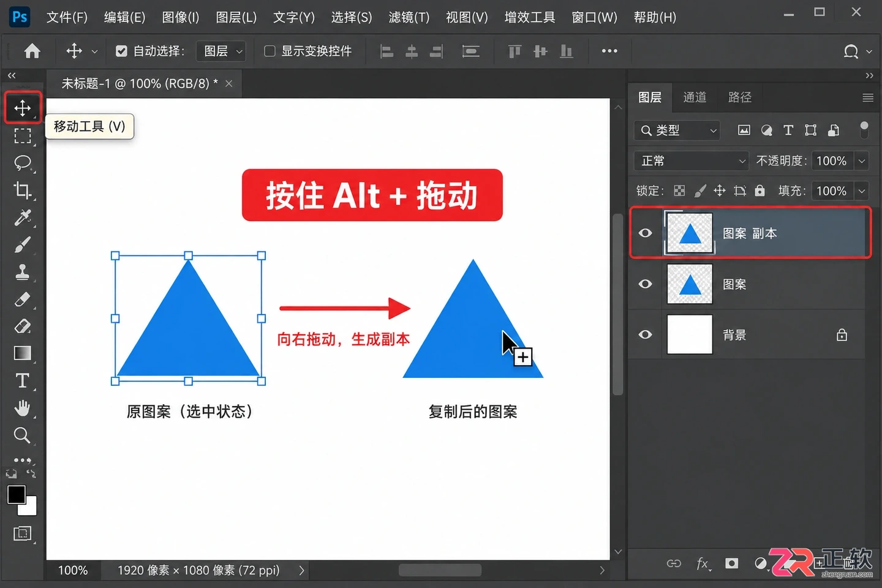
Task: Click the foreground color swatch
Action: pos(16,494)
